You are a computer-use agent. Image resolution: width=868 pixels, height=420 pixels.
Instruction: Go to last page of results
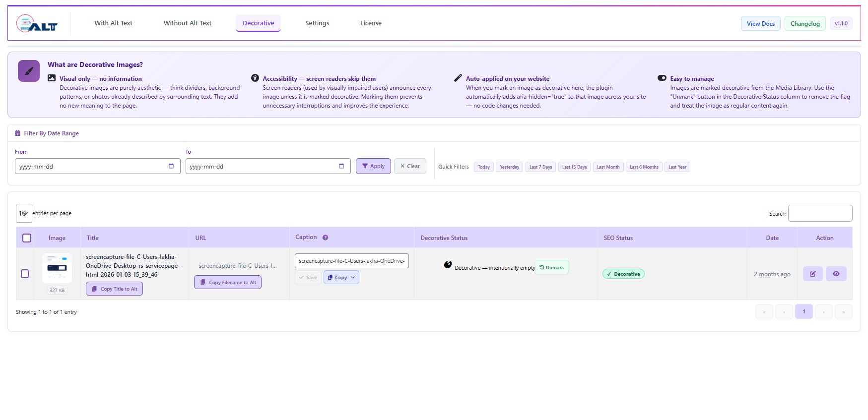coord(844,312)
